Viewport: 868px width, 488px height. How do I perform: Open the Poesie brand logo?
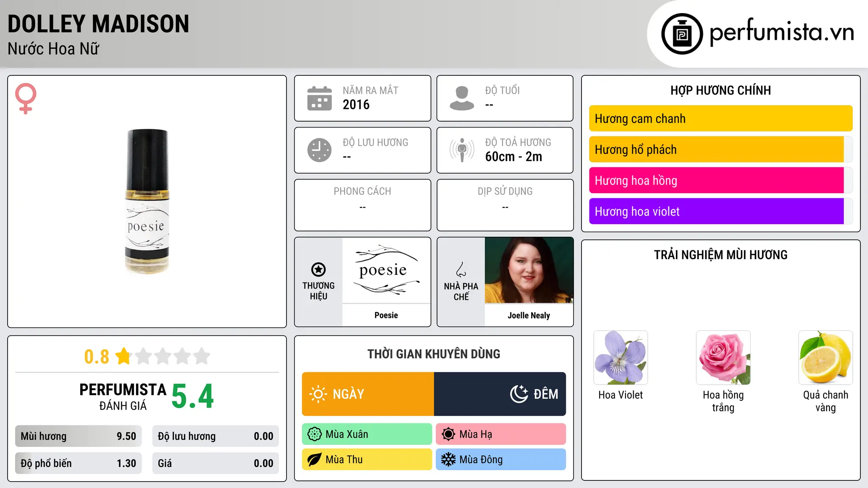point(386,270)
